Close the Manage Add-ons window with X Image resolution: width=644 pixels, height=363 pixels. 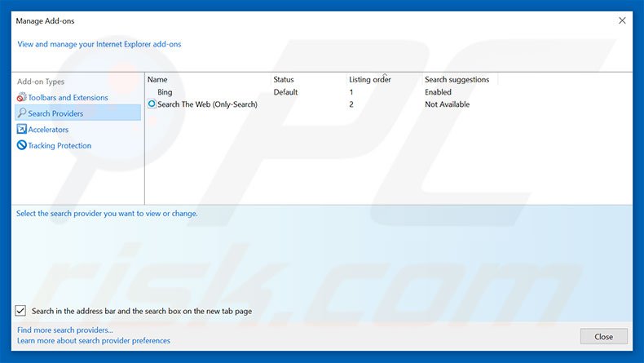click(622, 20)
